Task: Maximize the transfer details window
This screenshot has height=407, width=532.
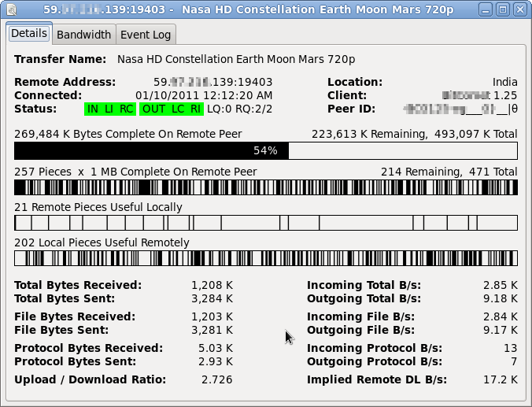Action: click(x=503, y=9)
